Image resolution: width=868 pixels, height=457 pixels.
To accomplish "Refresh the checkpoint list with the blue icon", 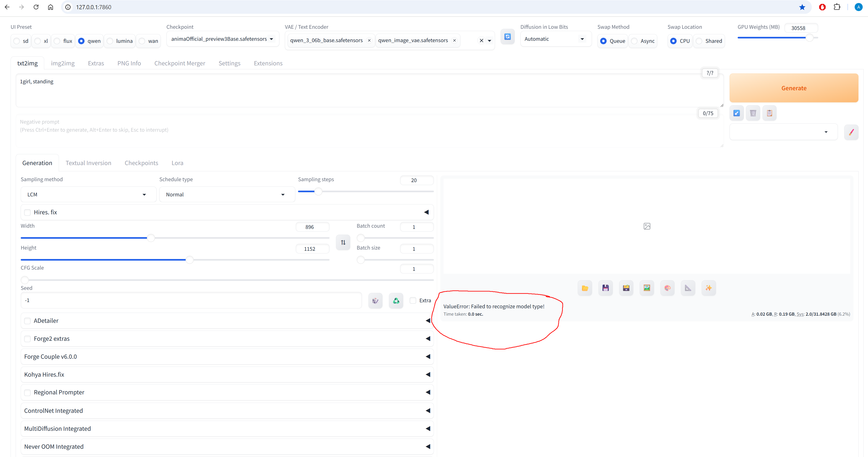I will coord(507,37).
